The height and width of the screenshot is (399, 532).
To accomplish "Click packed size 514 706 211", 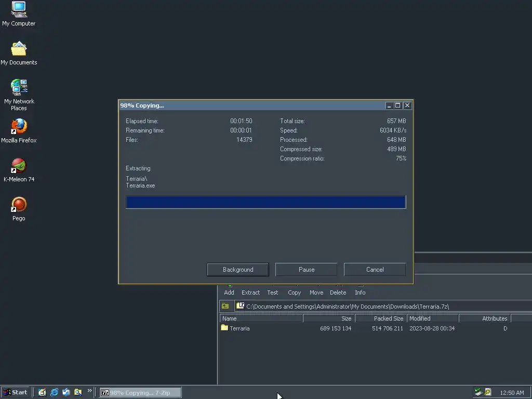I will click(387, 328).
